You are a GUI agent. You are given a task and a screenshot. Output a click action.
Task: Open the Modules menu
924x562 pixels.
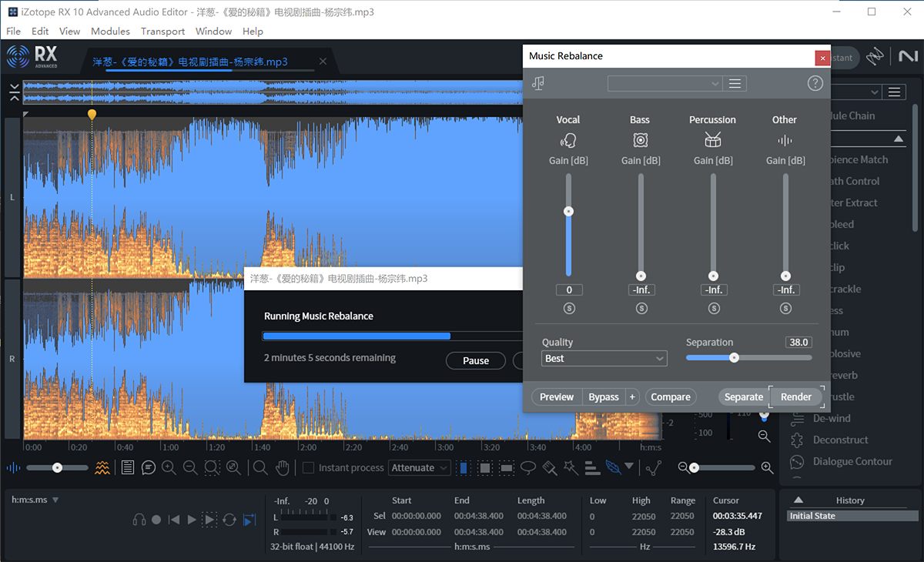(x=110, y=32)
